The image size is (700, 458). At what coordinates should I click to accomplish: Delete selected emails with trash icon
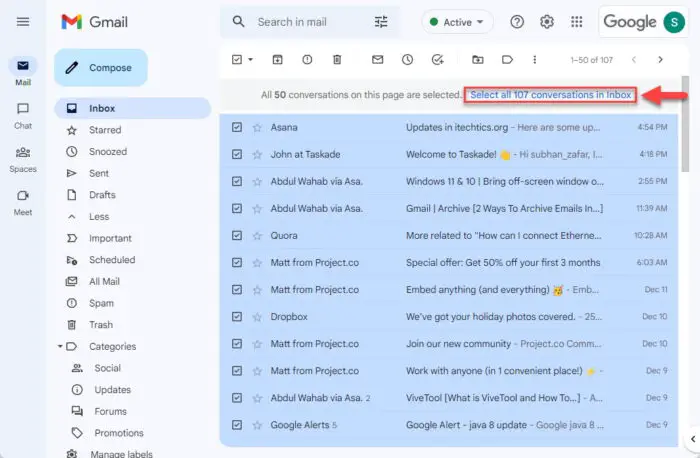336,60
